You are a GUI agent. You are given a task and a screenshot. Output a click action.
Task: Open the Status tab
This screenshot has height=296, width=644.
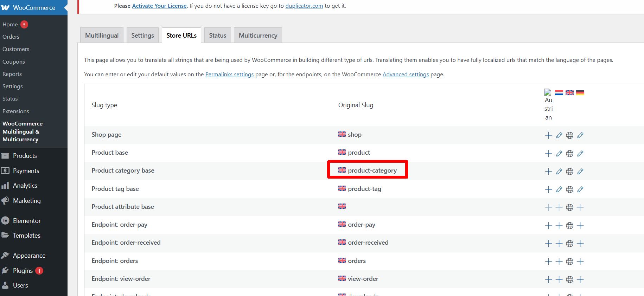pyautogui.click(x=218, y=35)
